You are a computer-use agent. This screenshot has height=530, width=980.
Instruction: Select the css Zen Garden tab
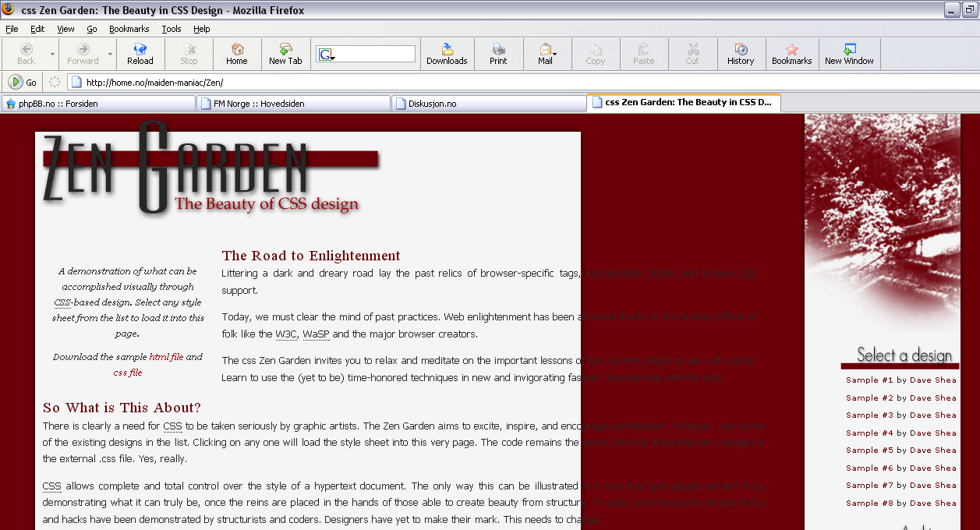click(684, 102)
